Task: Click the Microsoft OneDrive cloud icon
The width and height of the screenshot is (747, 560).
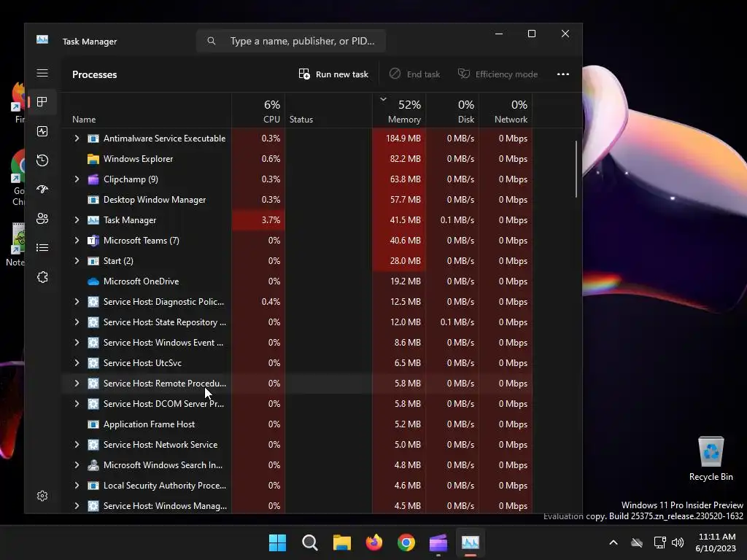Action: click(93, 281)
